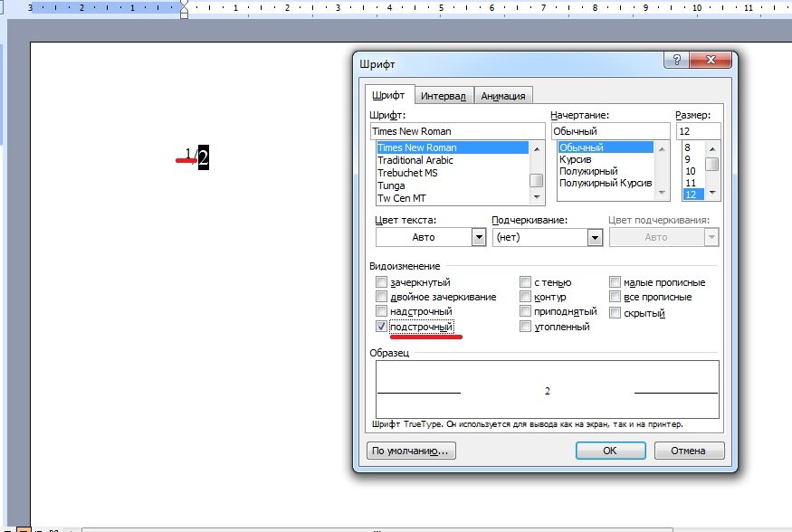792x532 pixels.
Task: Open the Цвет текста dropdown
Action: [x=479, y=237]
